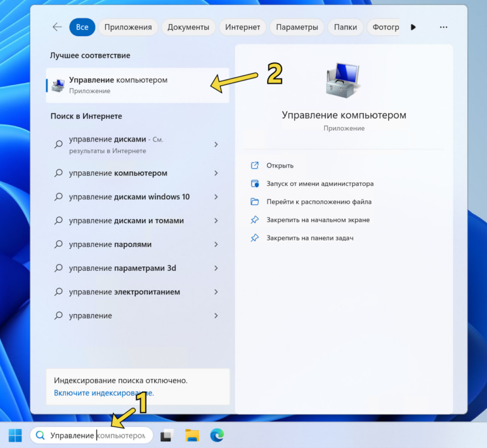Expand управление дисками windows 10 chevron
487x448 pixels.
(216, 197)
